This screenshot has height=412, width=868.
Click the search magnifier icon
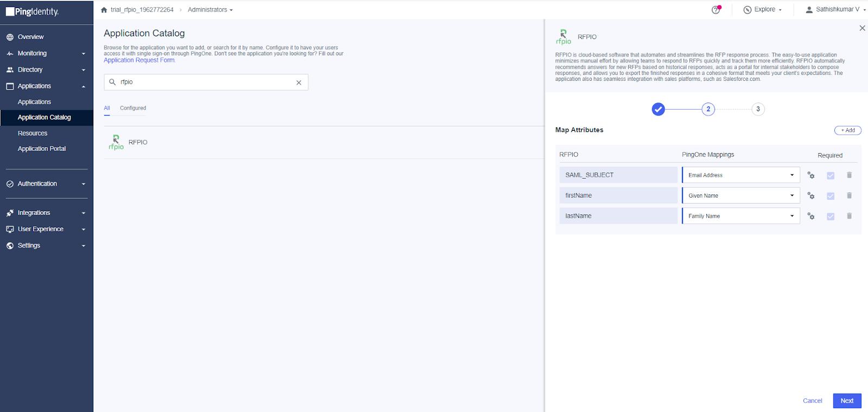pos(112,82)
